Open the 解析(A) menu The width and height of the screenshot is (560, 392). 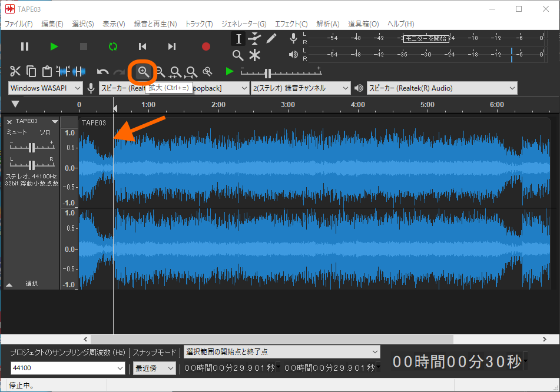(x=328, y=24)
